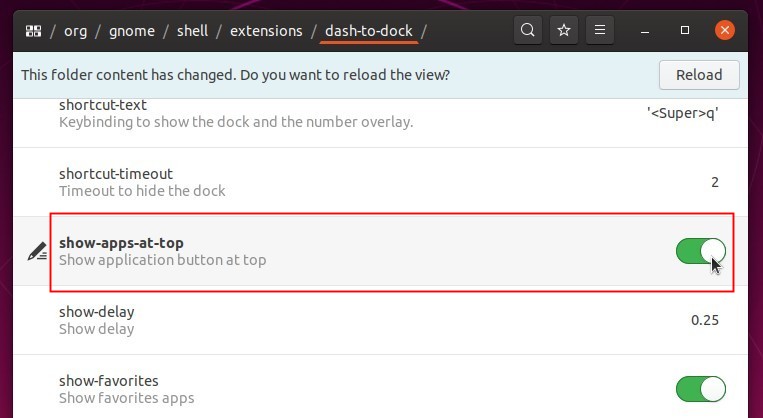The height and width of the screenshot is (418, 763).
Task: Maximize the dconf Editor window
Action: click(x=685, y=31)
